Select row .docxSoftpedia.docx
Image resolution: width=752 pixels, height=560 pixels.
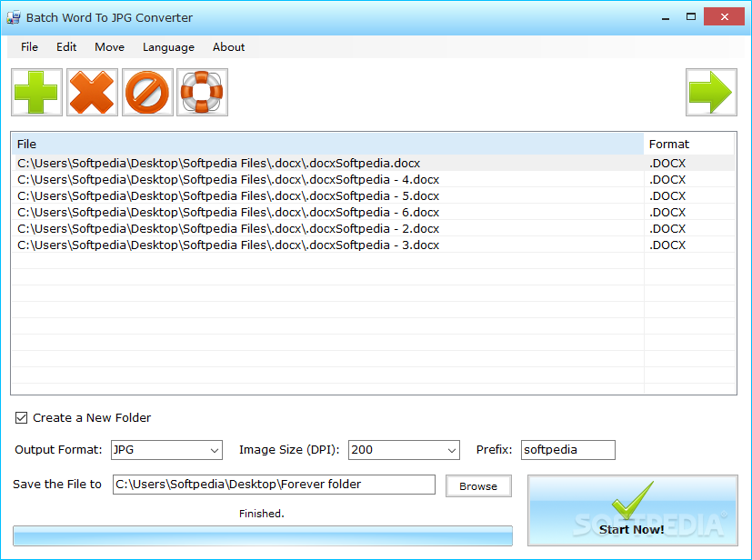point(374,163)
